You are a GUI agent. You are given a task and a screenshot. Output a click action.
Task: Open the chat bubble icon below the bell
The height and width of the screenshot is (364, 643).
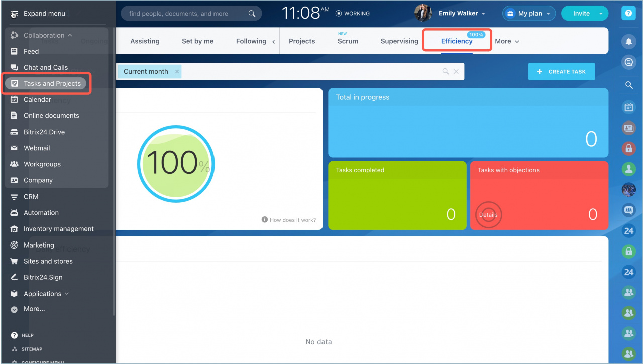coord(629,62)
